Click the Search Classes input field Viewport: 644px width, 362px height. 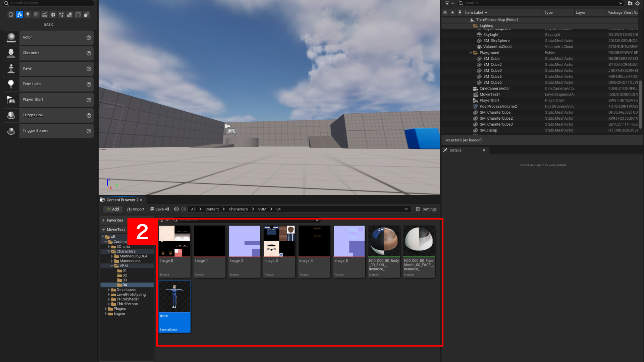(x=49, y=3)
